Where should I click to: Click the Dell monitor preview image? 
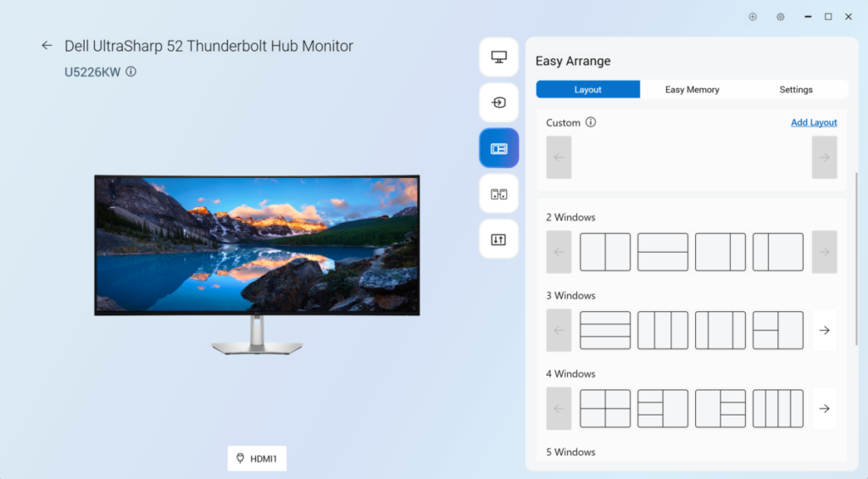[x=257, y=265]
